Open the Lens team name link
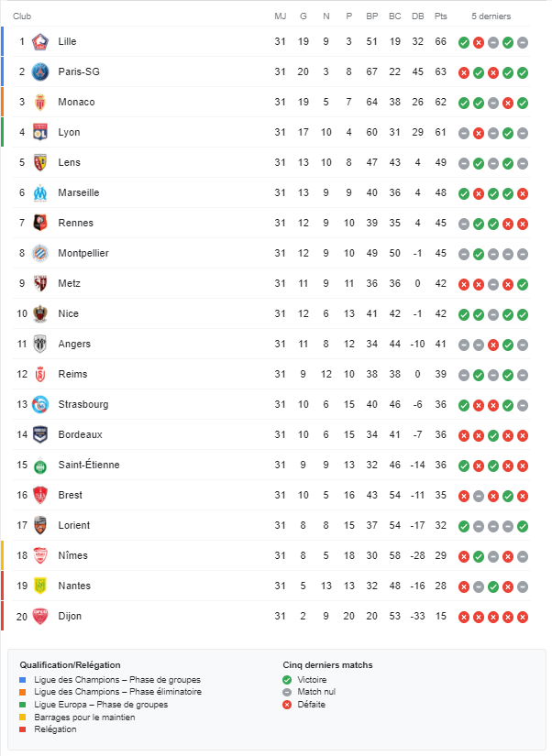The image size is (552, 756). 69,163
